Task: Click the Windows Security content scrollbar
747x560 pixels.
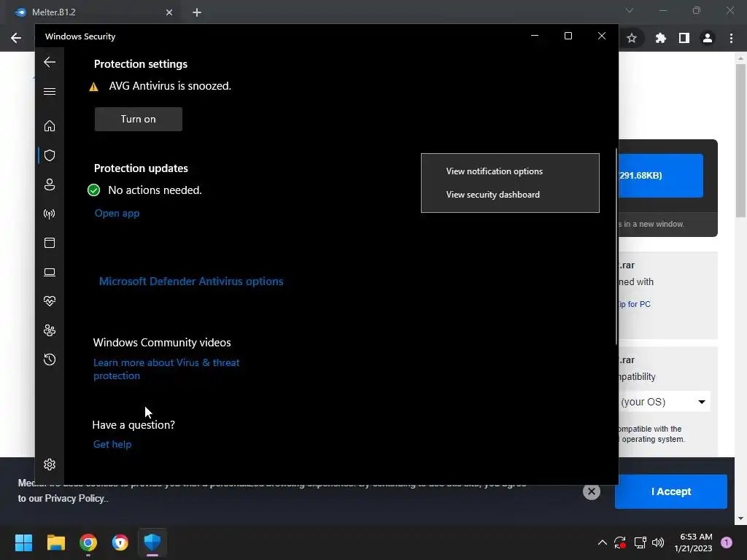Action: (616, 246)
